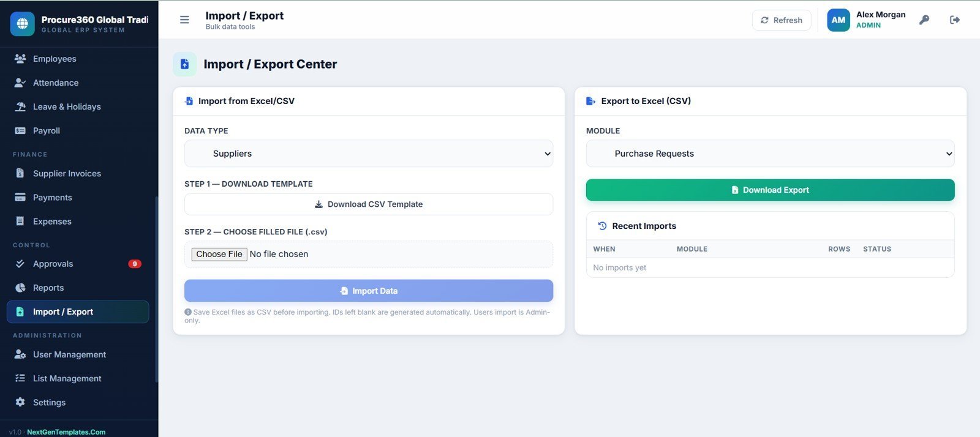Click the Reports pie chart icon

click(20, 288)
